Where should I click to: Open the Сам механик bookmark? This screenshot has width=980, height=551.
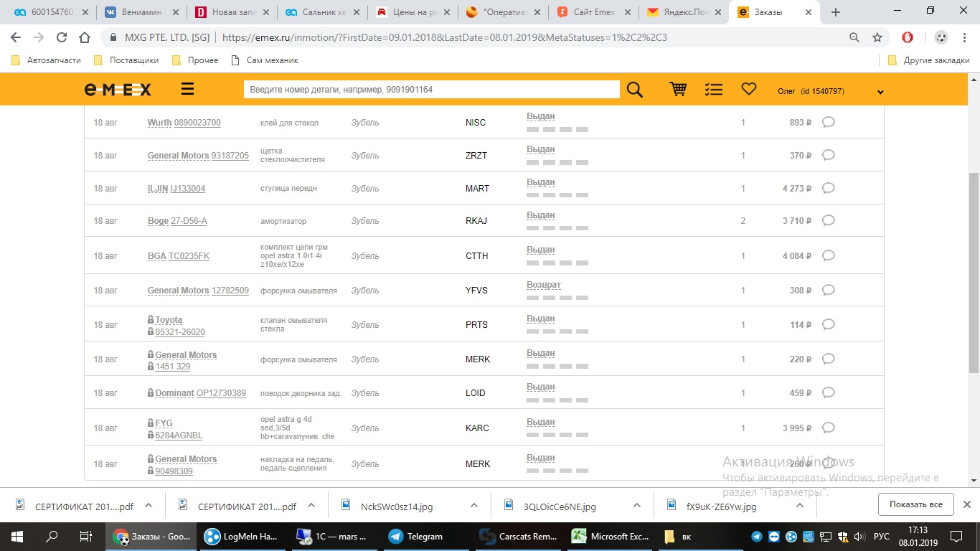pos(264,60)
